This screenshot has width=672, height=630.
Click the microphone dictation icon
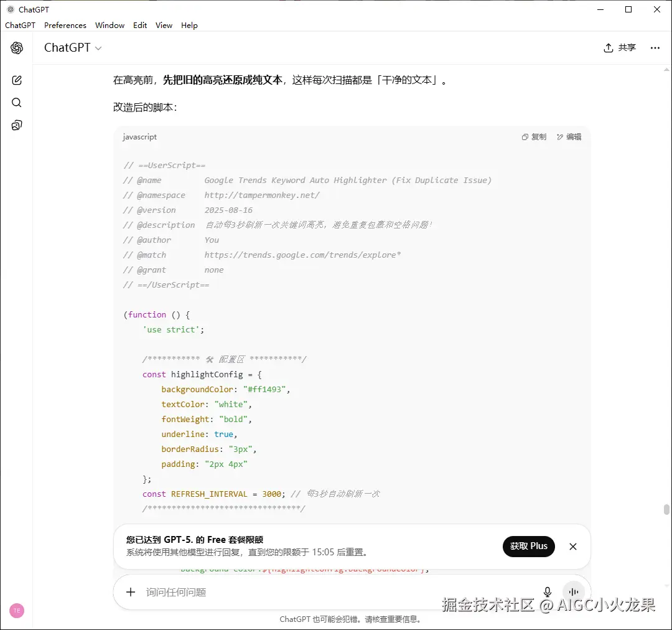click(547, 592)
